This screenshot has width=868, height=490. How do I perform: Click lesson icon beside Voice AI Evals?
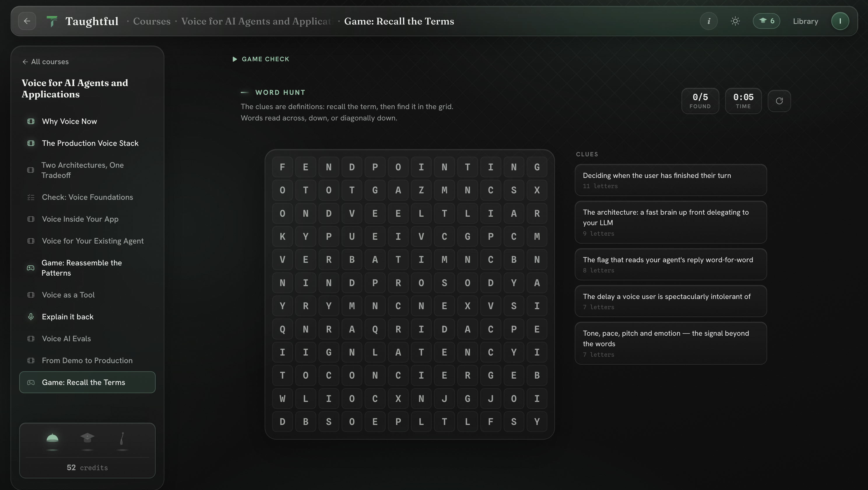(x=31, y=339)
